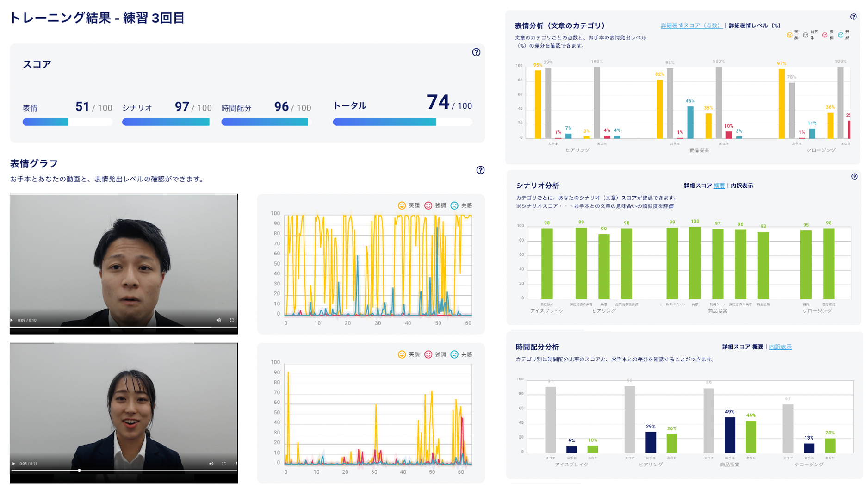
Task: Mute the bottom video using the speaker icon
Action: [x=211, y=464]
